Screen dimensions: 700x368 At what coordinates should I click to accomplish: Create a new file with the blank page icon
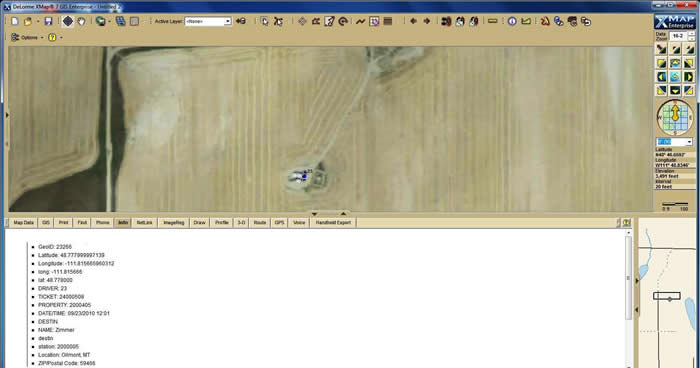click(x=15, y=21)
